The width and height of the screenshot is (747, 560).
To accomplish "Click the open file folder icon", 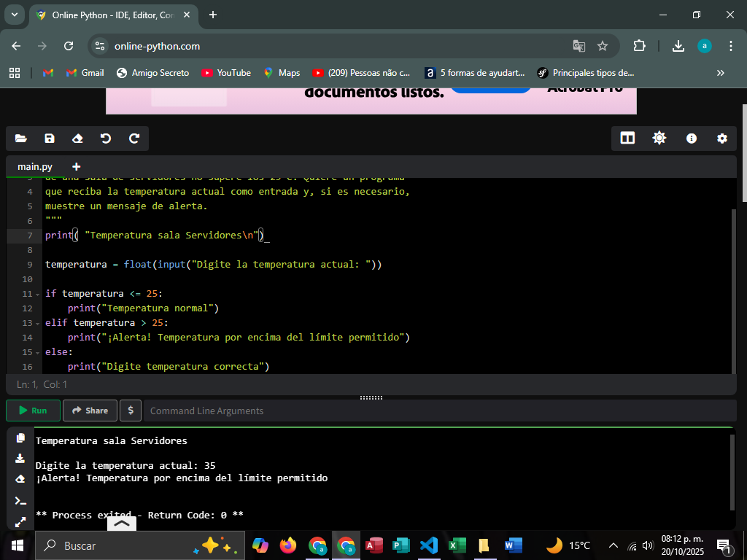I will pos(20,139).
